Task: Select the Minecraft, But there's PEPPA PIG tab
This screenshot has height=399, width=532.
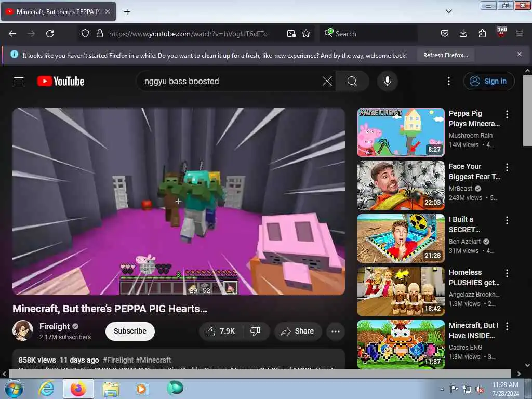Action: [x=58, y=11]
